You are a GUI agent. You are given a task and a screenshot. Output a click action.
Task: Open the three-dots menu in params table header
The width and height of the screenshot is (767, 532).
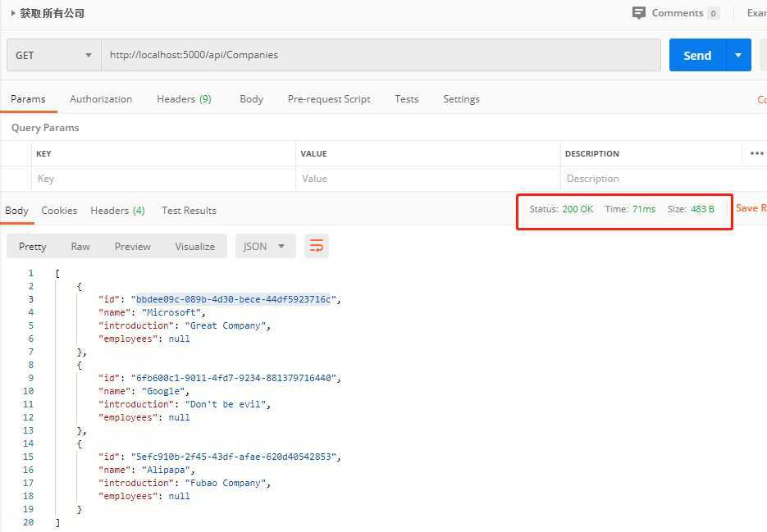pos(756,153)
